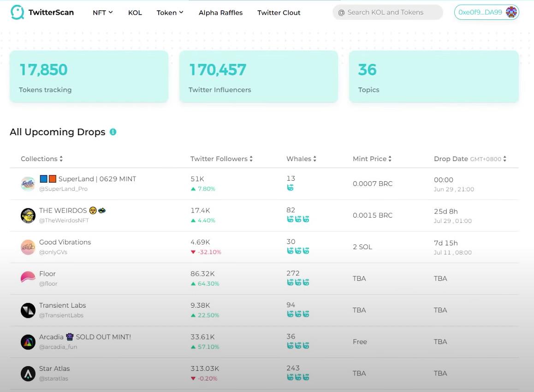Sort the table by Mint Price

point(372,159)
